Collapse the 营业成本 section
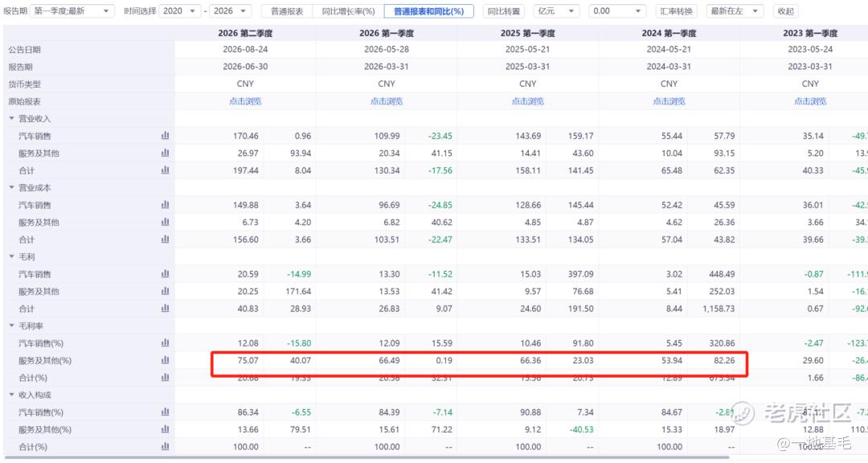Image resolution: width=868 pixels, height=463 pixels. [11, 188]
